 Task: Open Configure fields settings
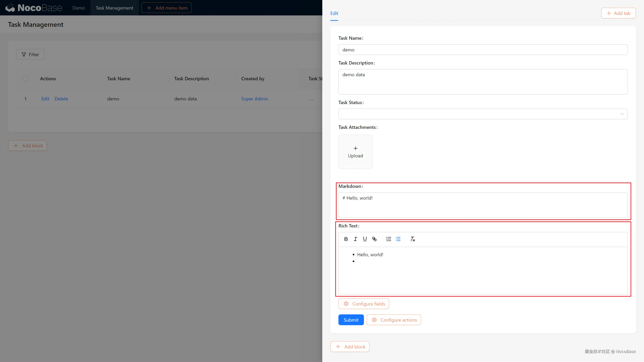[x=364, y=304]
